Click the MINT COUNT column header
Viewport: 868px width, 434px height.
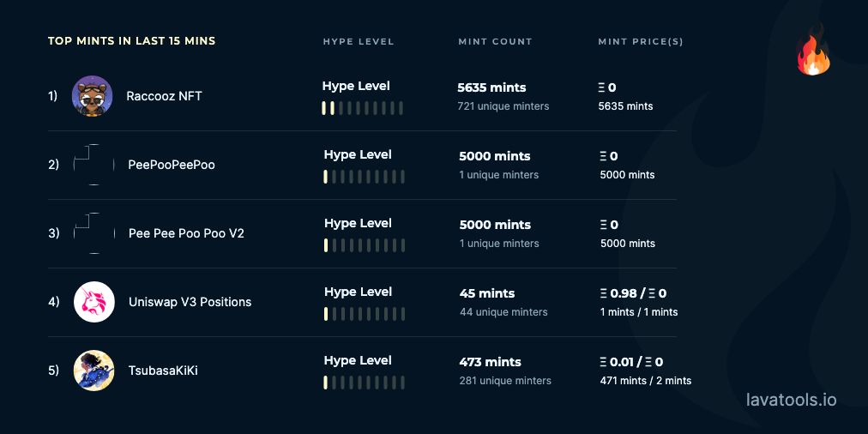pos(495,41)
